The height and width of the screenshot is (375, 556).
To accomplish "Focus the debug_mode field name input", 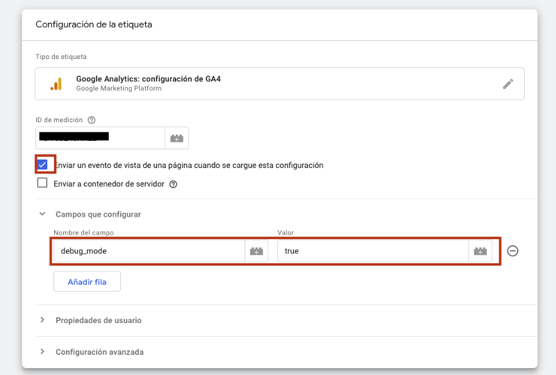I will click(149, 251).
